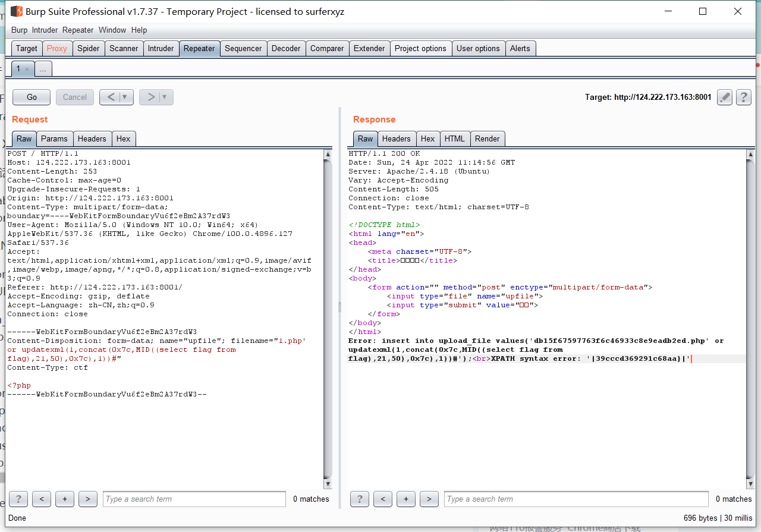Close Repeater tab 1 with its x

pos(27,70)
